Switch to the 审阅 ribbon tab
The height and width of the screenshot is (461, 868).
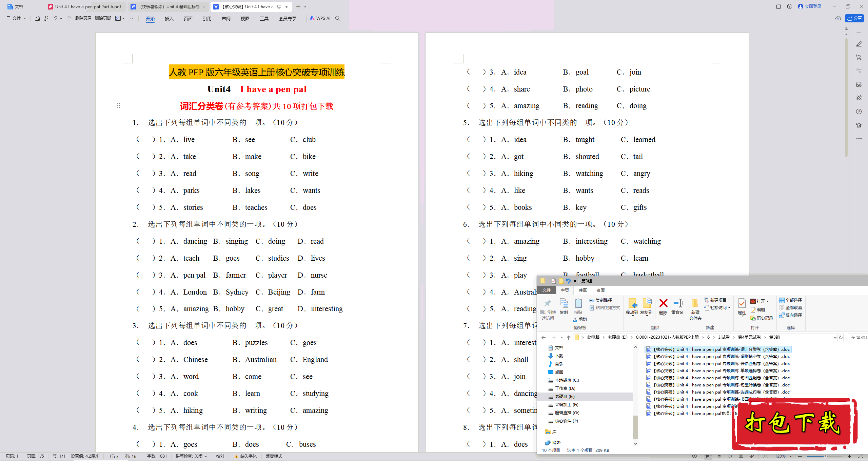pyautogui.click(x=226, y=19)
